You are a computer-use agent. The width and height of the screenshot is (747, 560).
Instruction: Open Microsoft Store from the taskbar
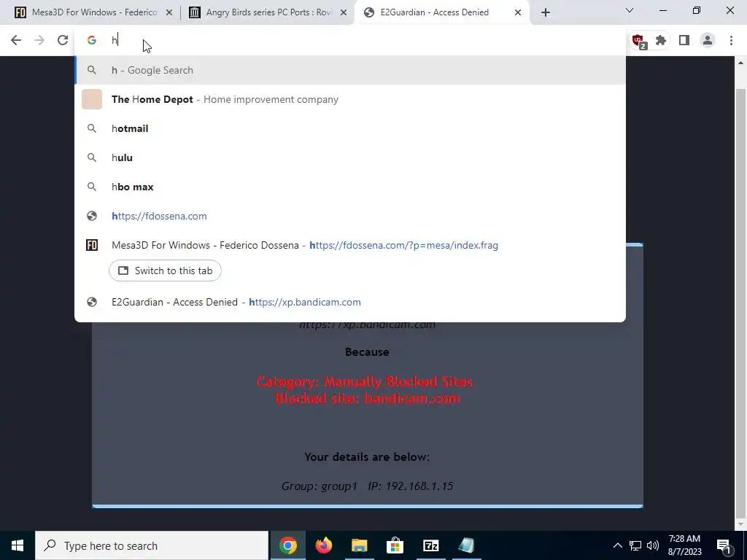pos(395,545)
